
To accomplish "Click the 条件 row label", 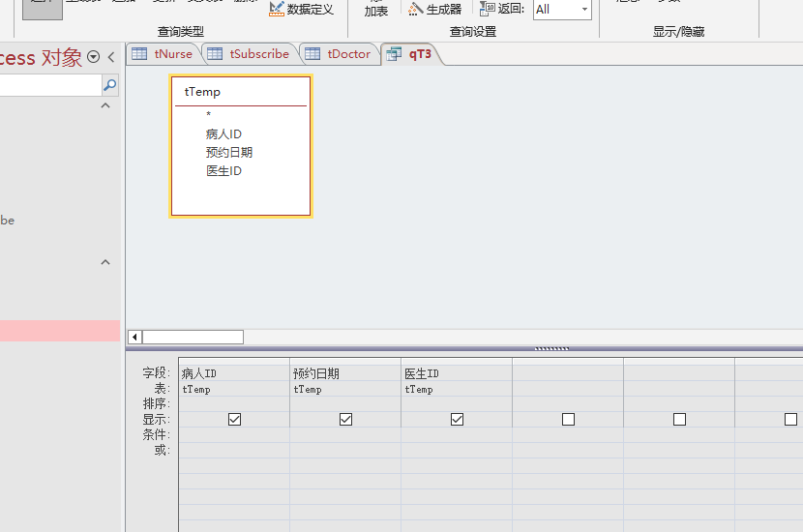I will 156,434.
